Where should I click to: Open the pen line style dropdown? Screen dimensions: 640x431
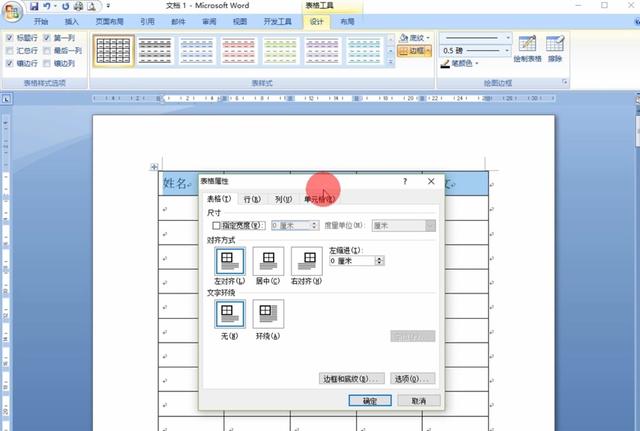[508, 38]
